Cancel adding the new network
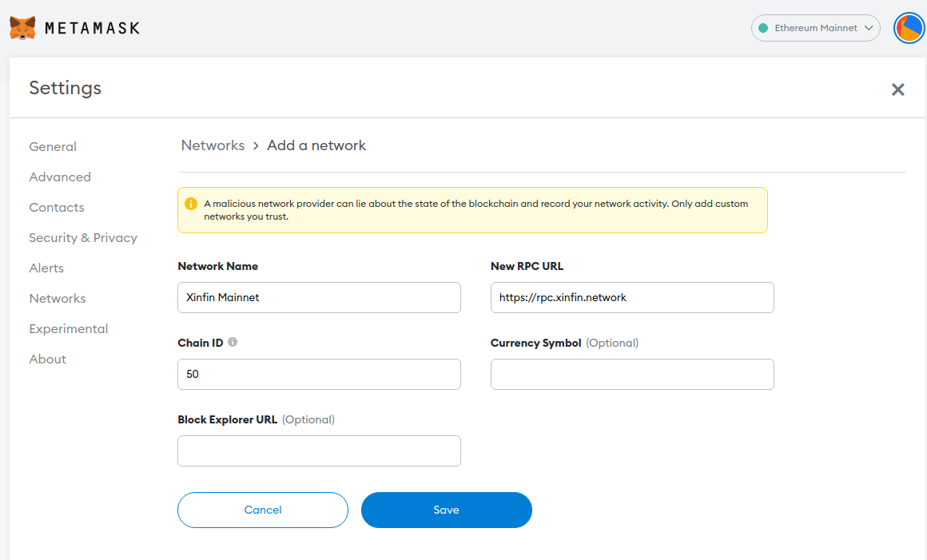 click(x=262, y=510)
